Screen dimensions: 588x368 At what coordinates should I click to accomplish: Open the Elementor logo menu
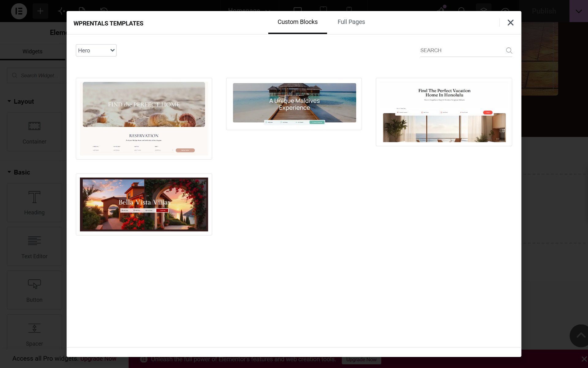pos(19,11)
